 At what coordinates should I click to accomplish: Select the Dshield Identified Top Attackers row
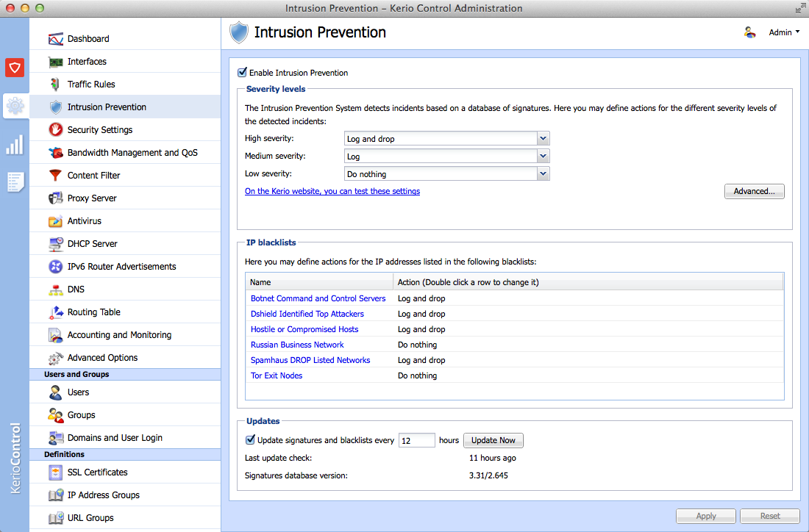pyautogui.click(x=515, y=314)
